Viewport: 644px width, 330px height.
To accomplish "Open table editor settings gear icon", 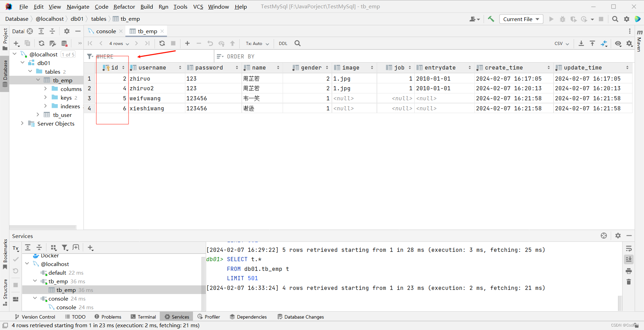I will coord(629,43).
